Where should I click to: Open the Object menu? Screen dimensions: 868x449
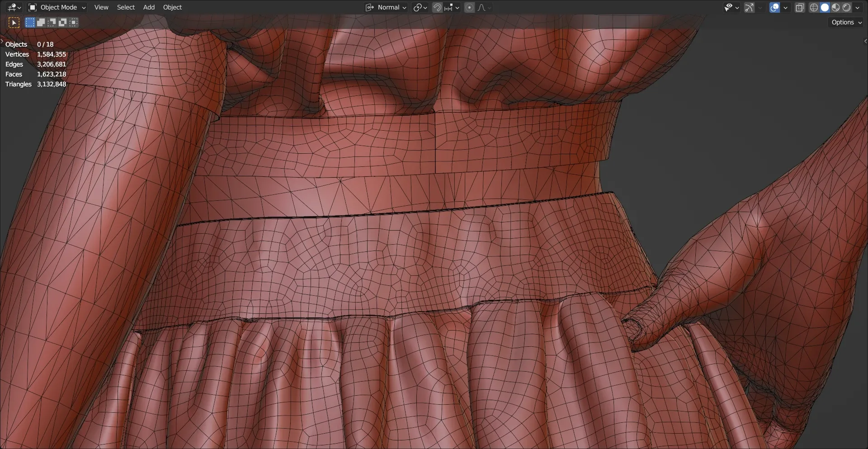[x=172, y=7]
